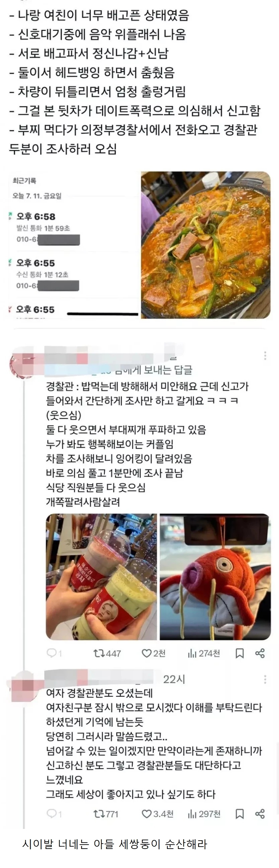The width and height of the screenshot is (279, 868).
Task: Bookmark the 22시 reply tweet
Action: pos(240,814)
